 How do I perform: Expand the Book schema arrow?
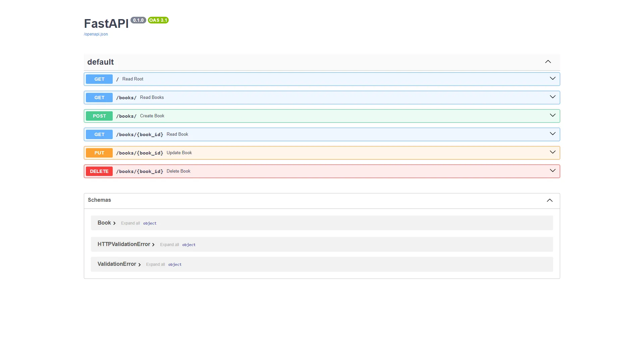114,223
